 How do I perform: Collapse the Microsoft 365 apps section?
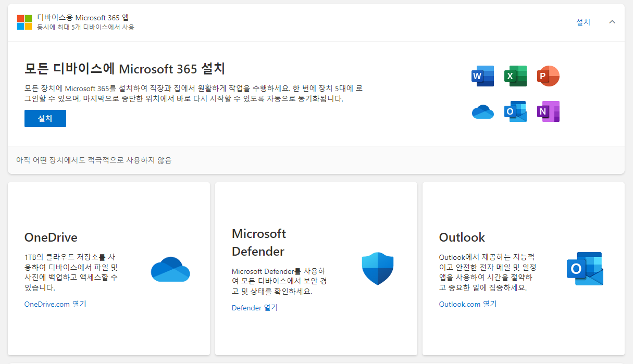point(612,22)
